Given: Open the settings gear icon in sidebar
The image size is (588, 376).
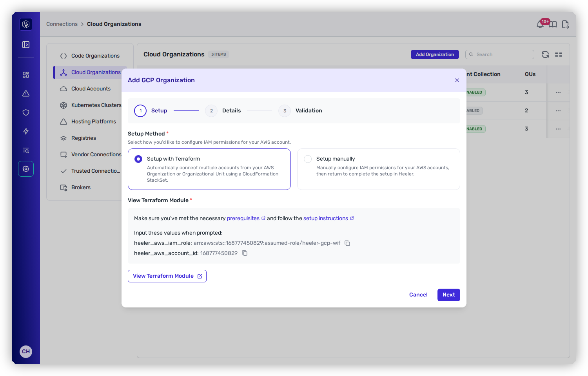Looking at the screenshot, I should click(x=26, y=169).
